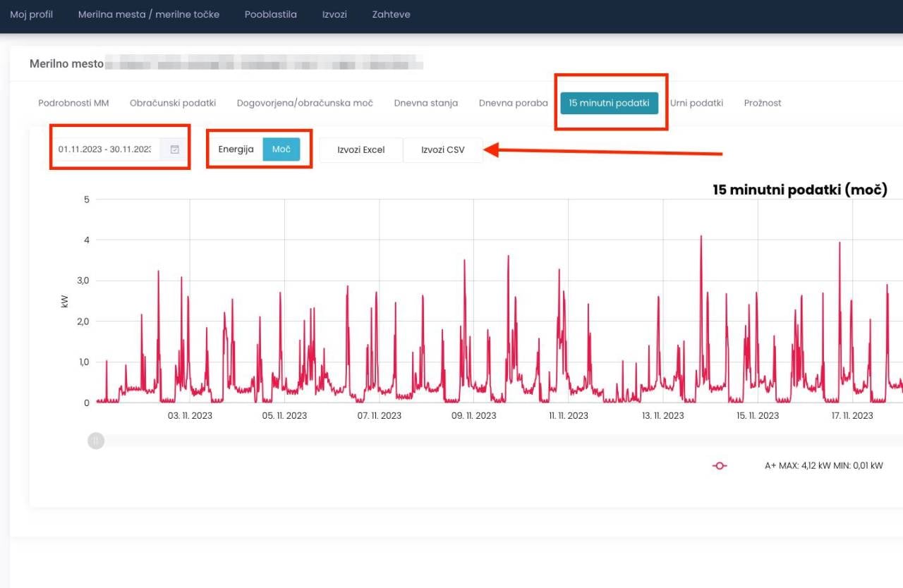The image size is (903, 588).
Task: Open Pooblastila in the top navigation
Action: (270, 15)
